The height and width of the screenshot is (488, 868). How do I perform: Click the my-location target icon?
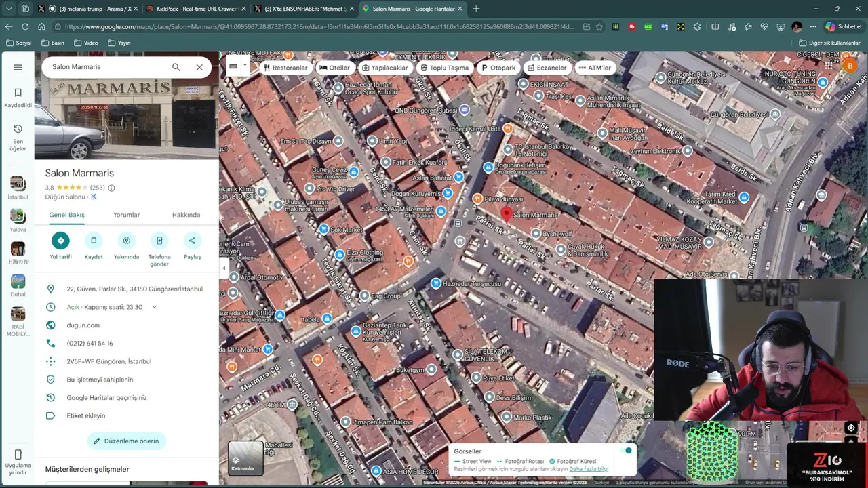pyautogui.click(x=851, y=428)
